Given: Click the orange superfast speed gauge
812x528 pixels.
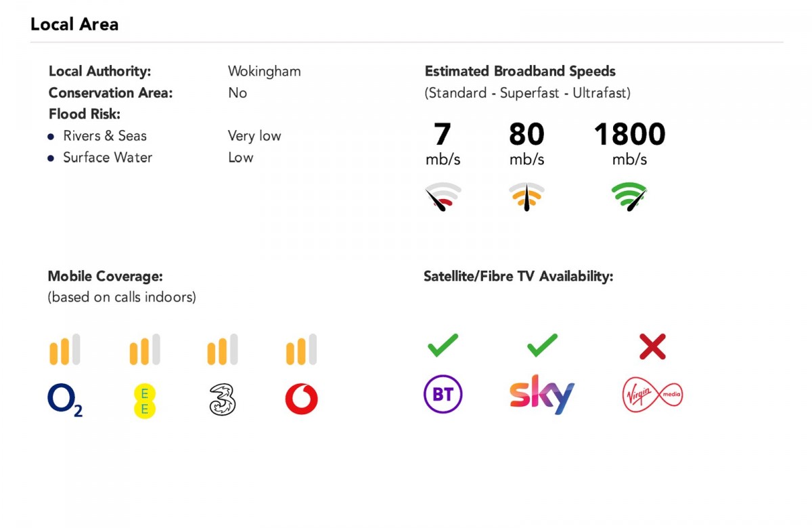Looking at the screenshot, I should click(526, 196).
